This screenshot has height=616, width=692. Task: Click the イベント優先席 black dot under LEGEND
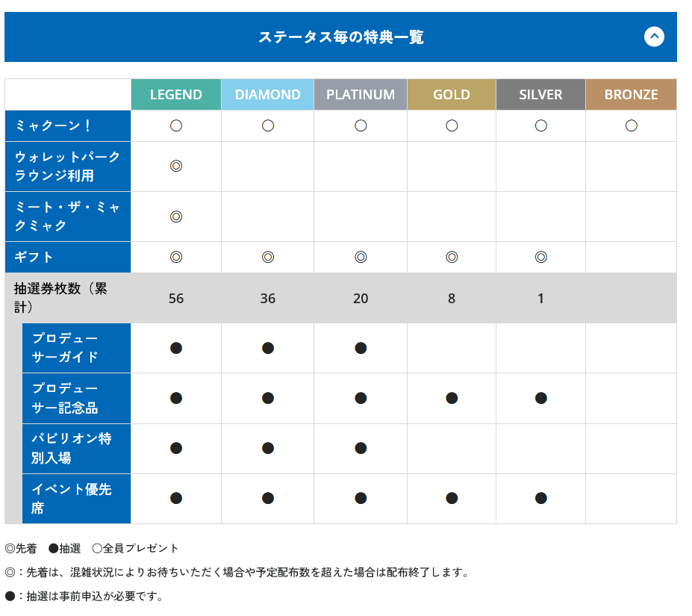pyautogui.click(x=176, y=499)
